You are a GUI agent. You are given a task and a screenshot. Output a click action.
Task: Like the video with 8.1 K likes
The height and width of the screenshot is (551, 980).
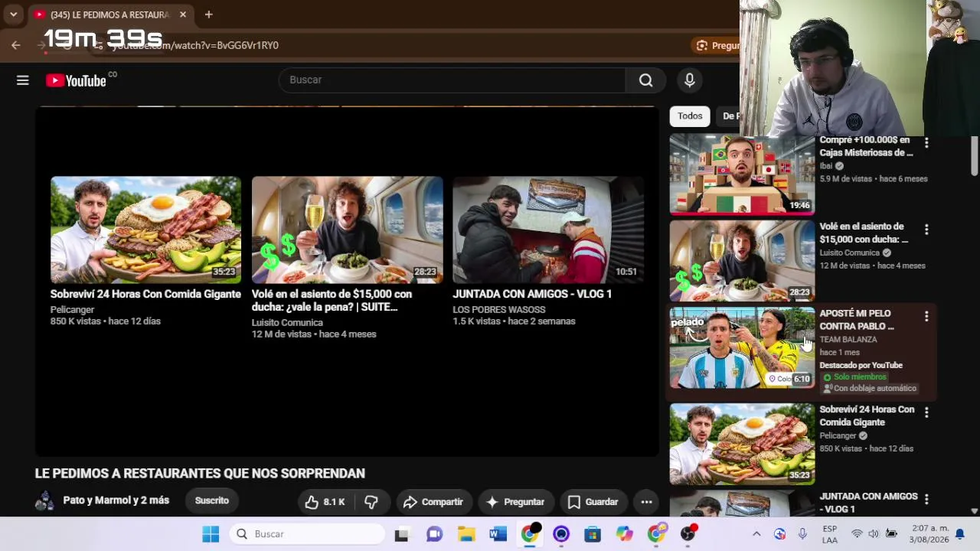(325, 502)
